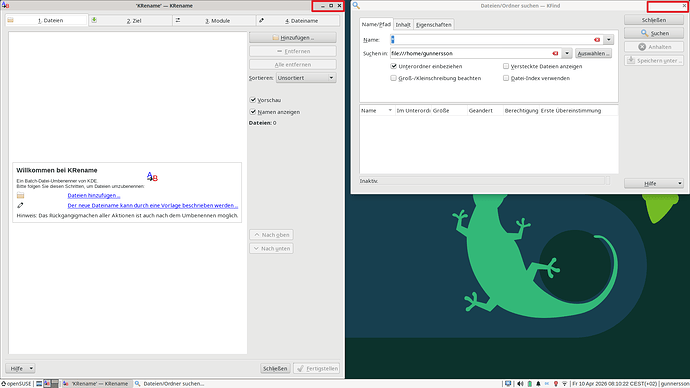Open the Sortieren Unsortiert dropdown

306,78
